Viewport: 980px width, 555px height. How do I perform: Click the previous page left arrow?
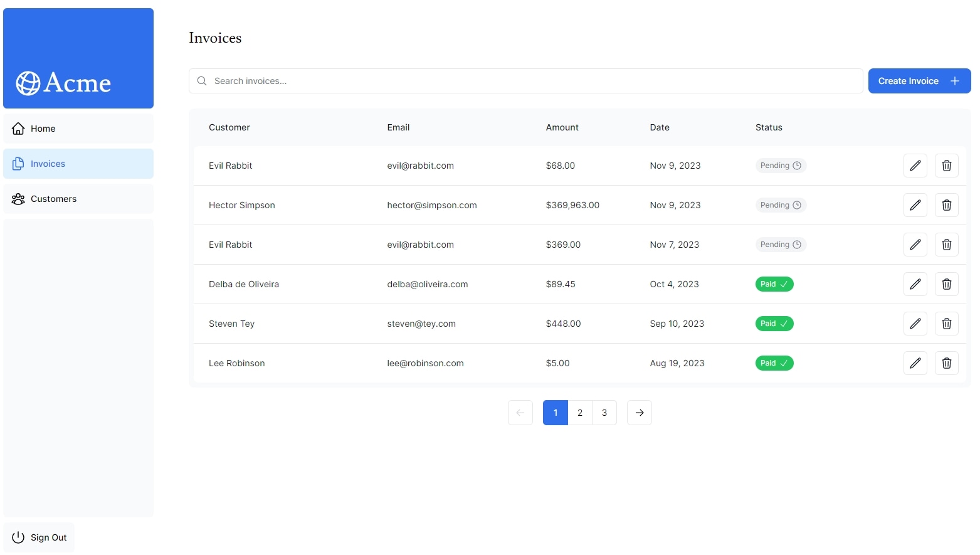click(x=520, y=413)
